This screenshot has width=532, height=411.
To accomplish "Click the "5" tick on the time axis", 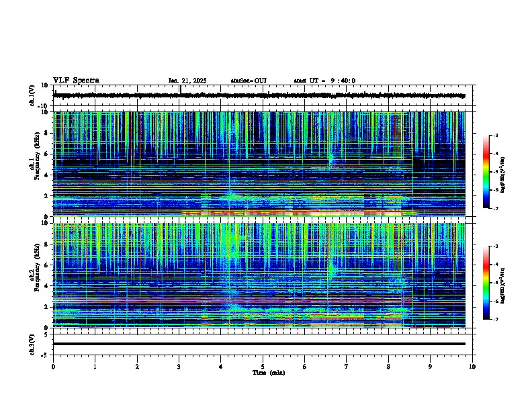I will click(263, 367).
